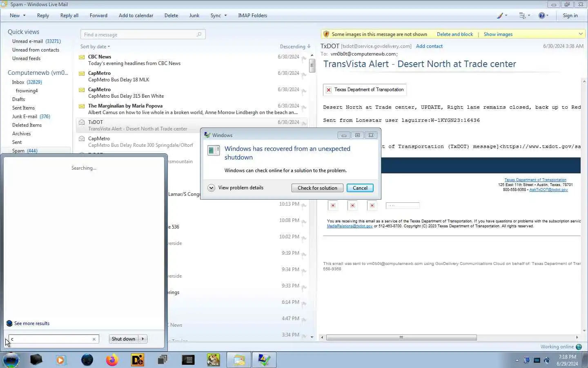Select the Deleted Items folder

point(27,125)
